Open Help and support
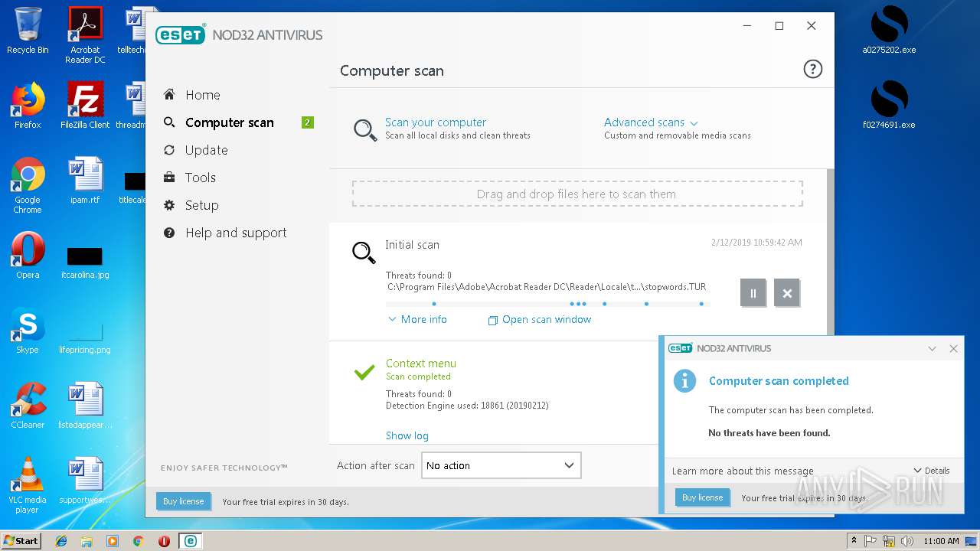980x551 pixels. coord(236,233)
